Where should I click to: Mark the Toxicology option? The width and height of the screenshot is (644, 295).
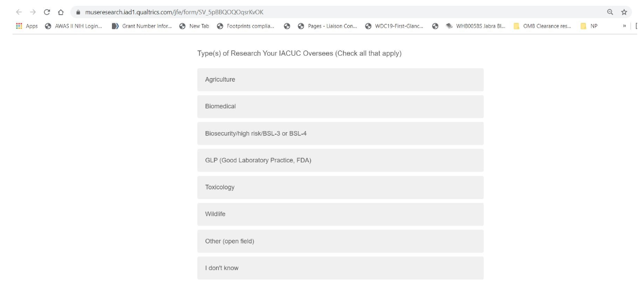[x=340, y=187]
